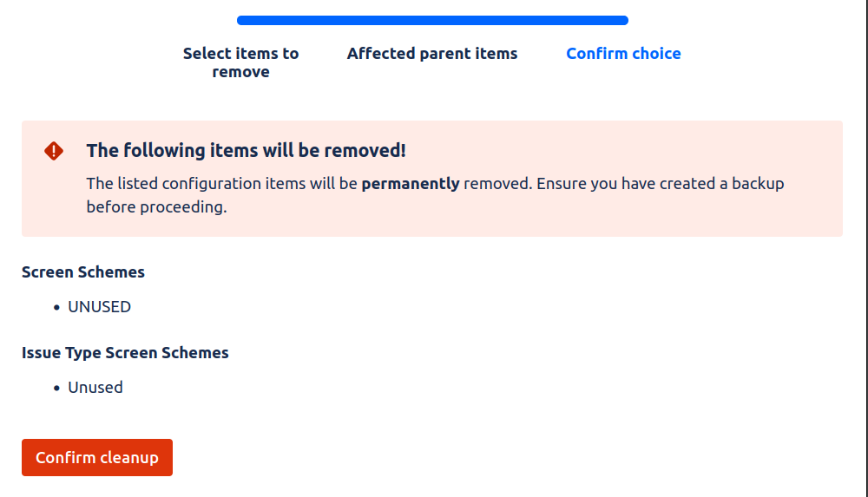868x497 pixels.
Task: Go to Select items to remove step
Action: (x=240, y=62)
